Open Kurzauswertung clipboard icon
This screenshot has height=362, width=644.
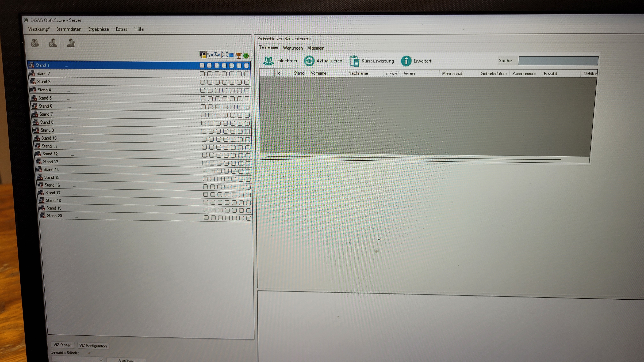[x=354, y=61]
